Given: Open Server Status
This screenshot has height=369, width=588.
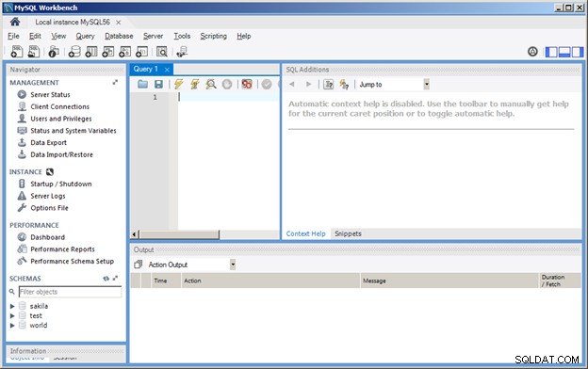Looking at the screenshot, I should pyautogui.click(x=50, y=94).
